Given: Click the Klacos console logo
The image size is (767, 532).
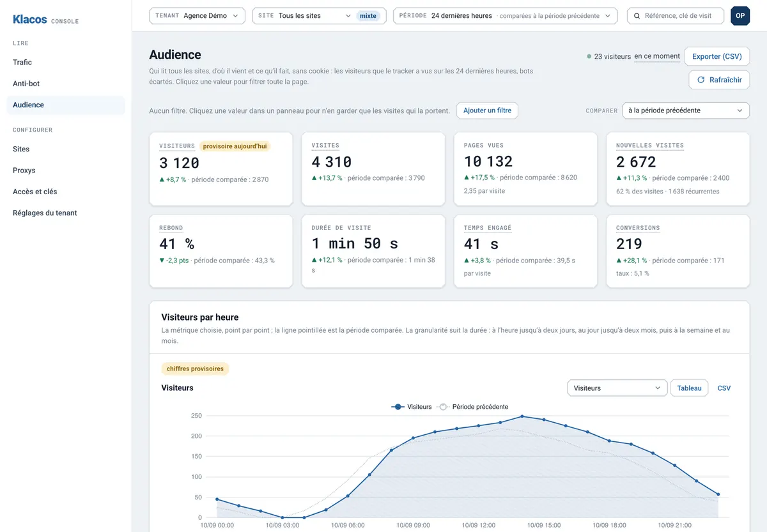Looking at the screenshot, I should (x=45, y=20).
